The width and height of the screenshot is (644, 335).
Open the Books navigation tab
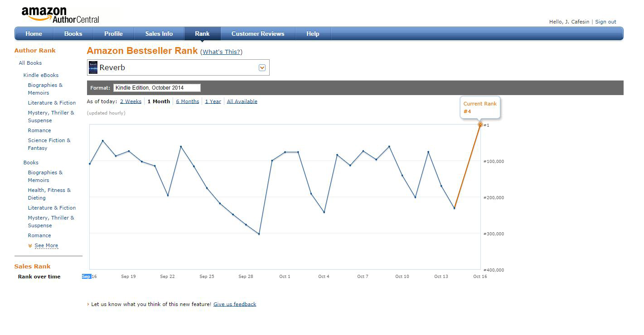pyautogui.click(x=73, y=34)
